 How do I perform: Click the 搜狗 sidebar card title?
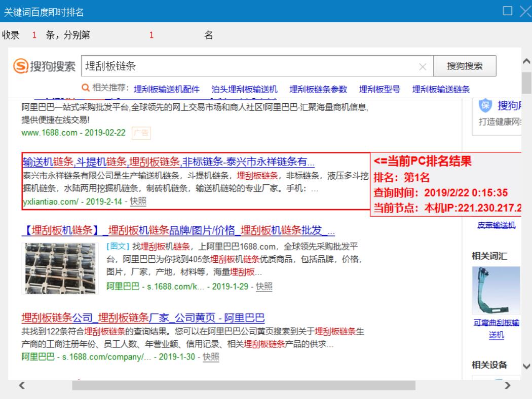click(509, 105)
